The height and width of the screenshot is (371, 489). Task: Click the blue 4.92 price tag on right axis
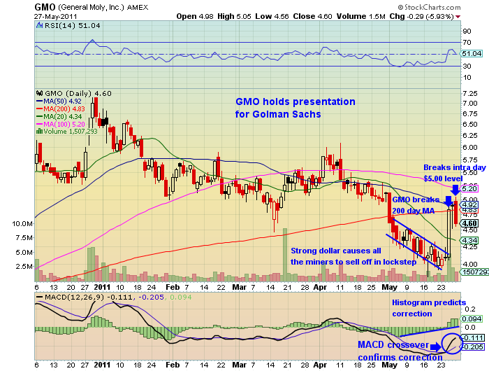coord(469,205)
